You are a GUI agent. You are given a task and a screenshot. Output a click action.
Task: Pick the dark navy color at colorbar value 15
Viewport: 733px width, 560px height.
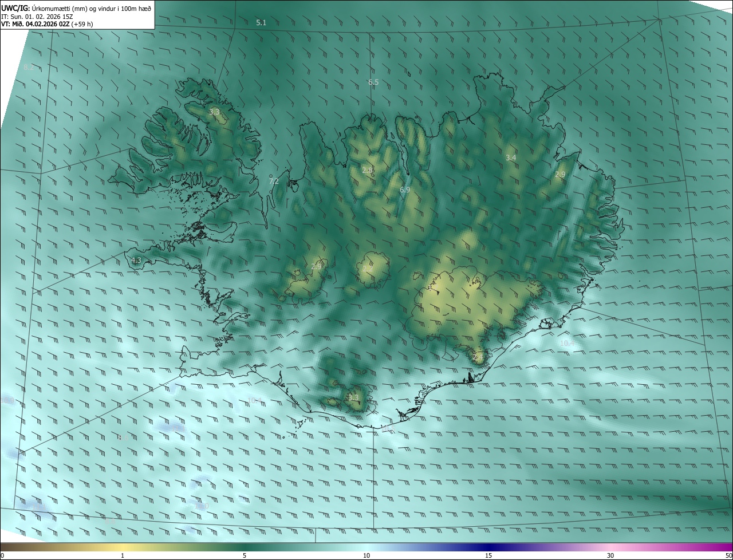tap(488, 547)
